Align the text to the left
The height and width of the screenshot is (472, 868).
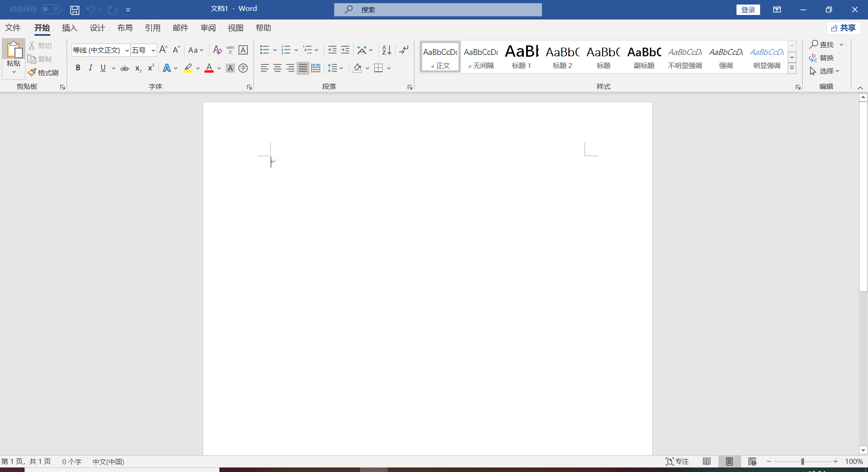(x=265, y=68)
